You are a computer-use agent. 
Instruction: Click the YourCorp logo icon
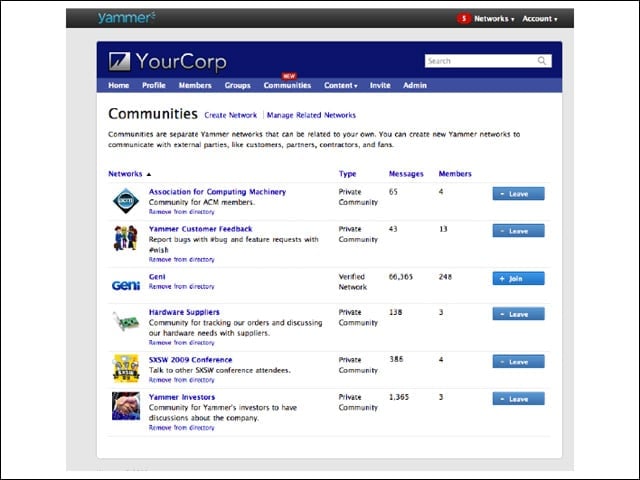[x=120, y=62]
